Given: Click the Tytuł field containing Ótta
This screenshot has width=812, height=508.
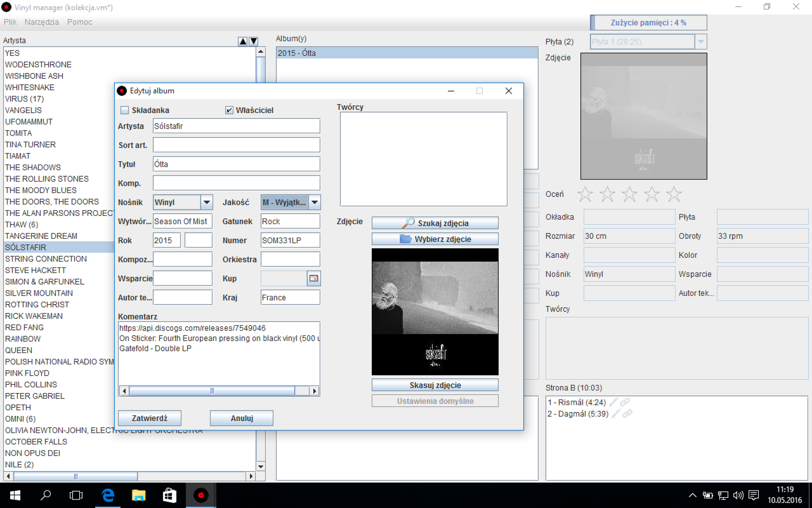Looking at the screenshot, I should click(x=236, y=164).
